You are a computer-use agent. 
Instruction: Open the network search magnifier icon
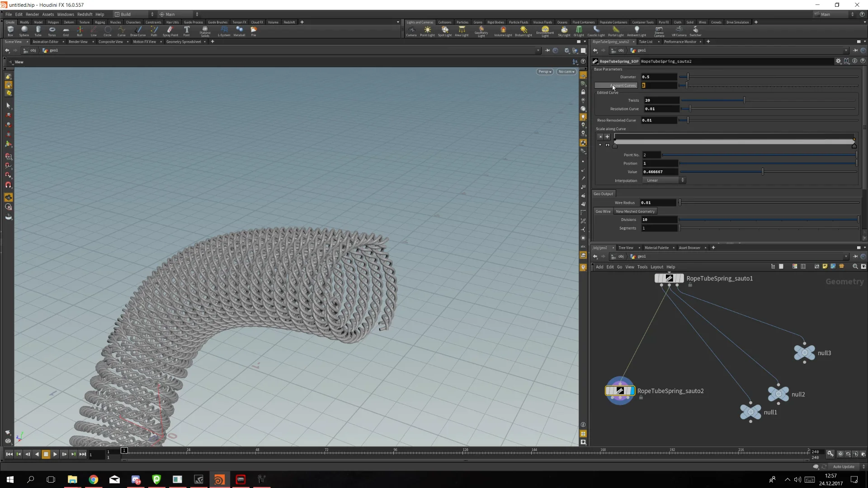point(855,267)
